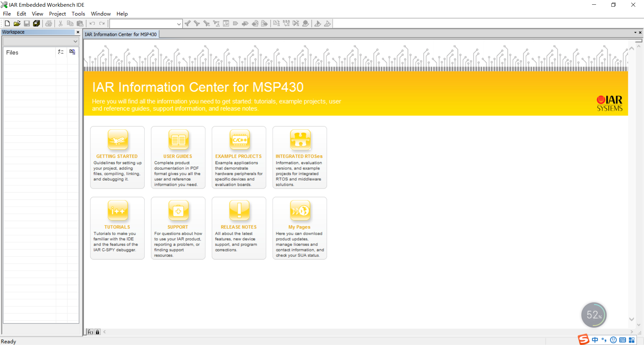The image size is (644, 345).
Task: Click the lock icon below the document
Action: (98, 332)
